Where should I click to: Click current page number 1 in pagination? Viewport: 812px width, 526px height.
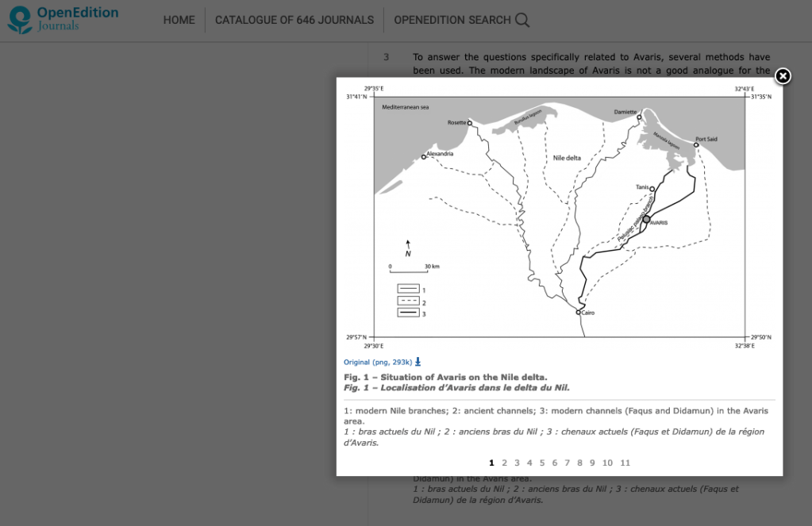[491, 463]
